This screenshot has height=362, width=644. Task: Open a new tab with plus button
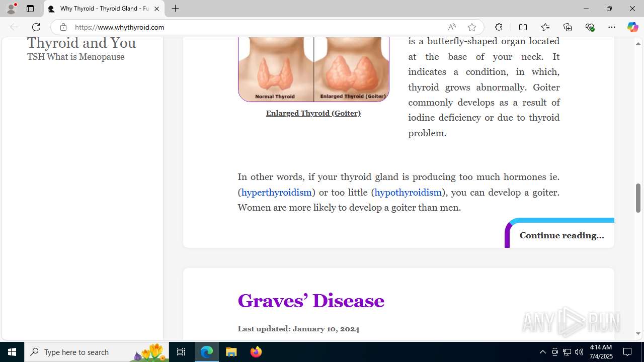click(175, 9)
